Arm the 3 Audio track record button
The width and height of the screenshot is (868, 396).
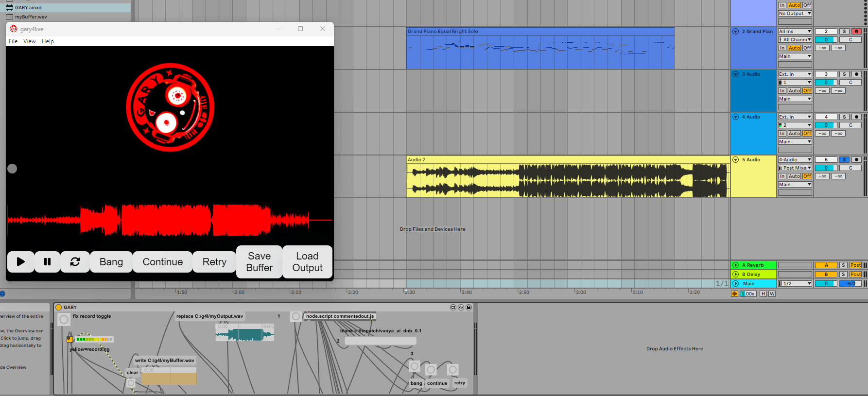(856, 74)
